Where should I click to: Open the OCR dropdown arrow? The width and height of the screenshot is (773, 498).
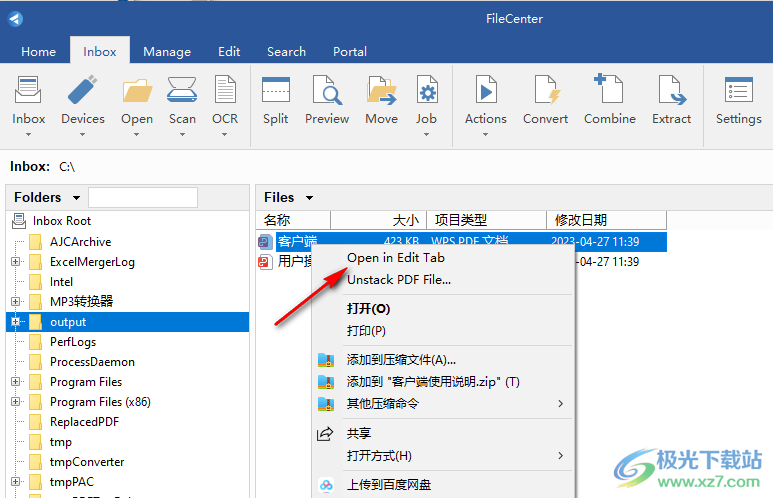225,134
